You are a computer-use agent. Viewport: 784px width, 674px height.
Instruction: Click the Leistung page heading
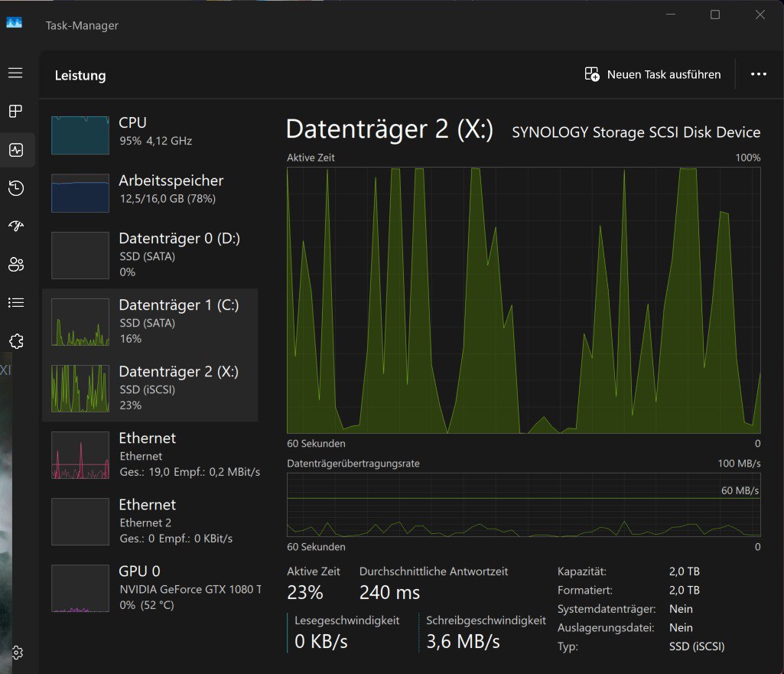(80, 76)
